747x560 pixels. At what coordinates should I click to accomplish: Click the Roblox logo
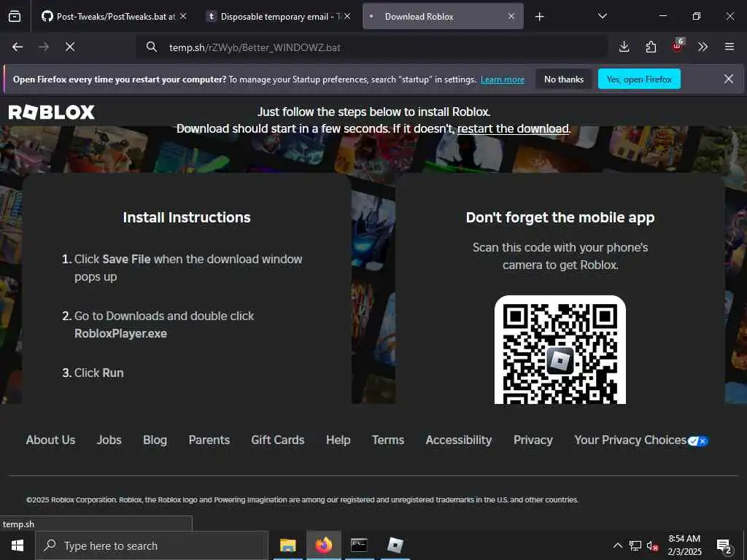click(x=52, y=112)
